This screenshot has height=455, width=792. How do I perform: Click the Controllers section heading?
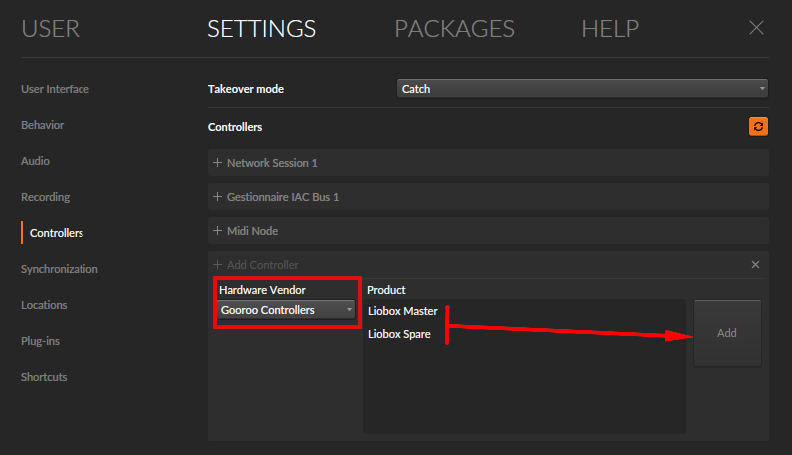[235, 127]
